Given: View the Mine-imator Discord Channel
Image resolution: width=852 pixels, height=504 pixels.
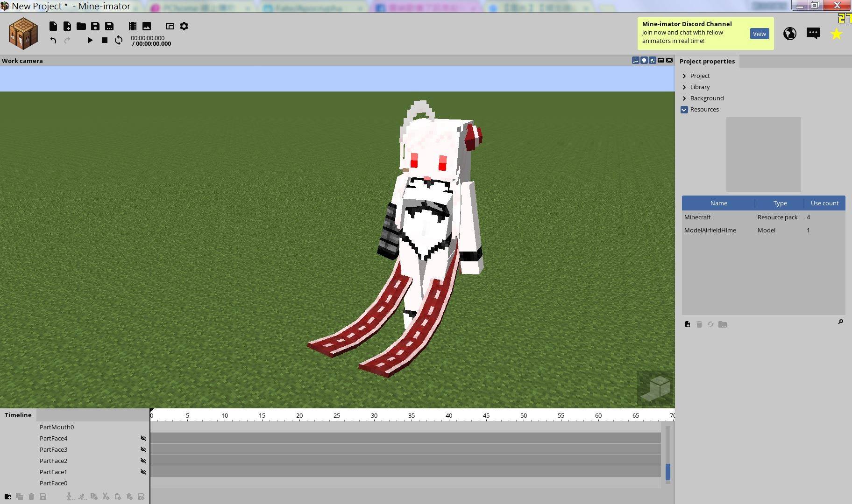Looking at the screenshot, I should tap(759, 34).
